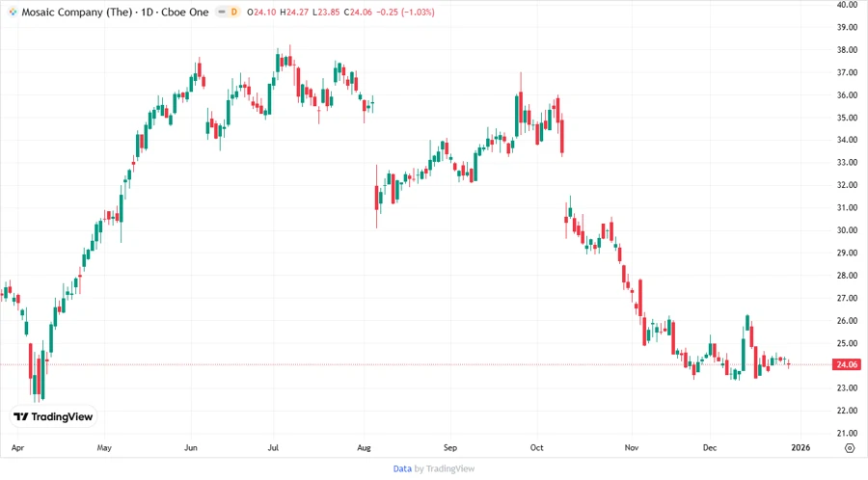
Task: Click the 21.00 price axis label
Action: [847, 434]
